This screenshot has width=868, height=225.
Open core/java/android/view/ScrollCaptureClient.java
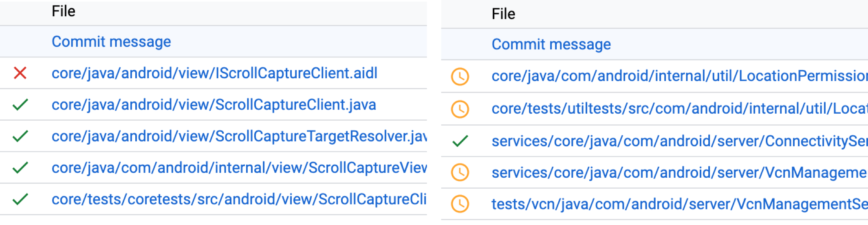(x=214, y=105)
